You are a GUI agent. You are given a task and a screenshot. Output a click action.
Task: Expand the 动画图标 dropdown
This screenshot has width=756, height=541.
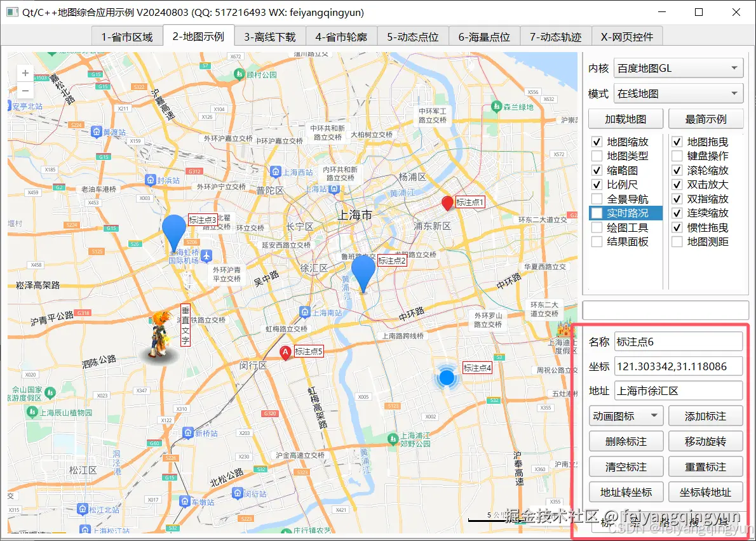point(626,415)
